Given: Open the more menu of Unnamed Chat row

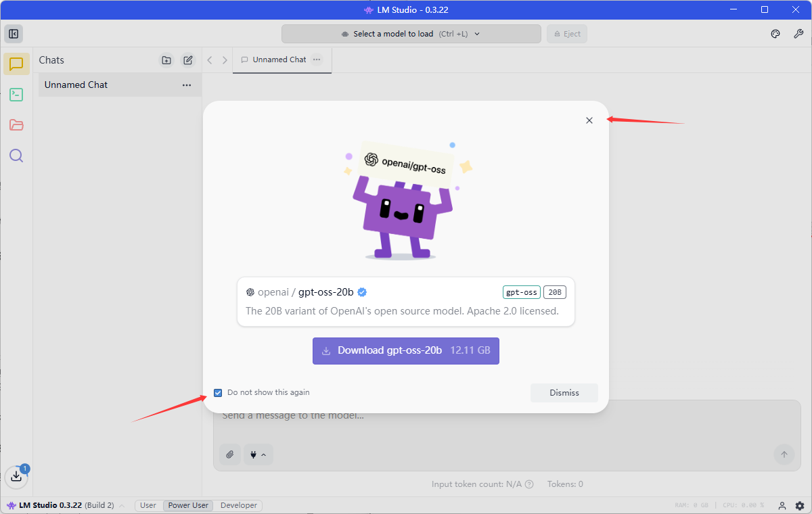Looking at the screenshot, I should [x=187, y=85].
